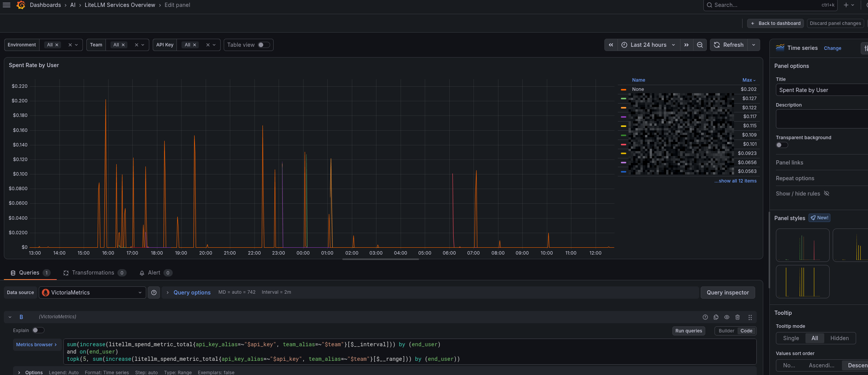Go to AI folder breadcrumb
The image size is (868, 375).
pyautogui.click(x=73, y=5)
